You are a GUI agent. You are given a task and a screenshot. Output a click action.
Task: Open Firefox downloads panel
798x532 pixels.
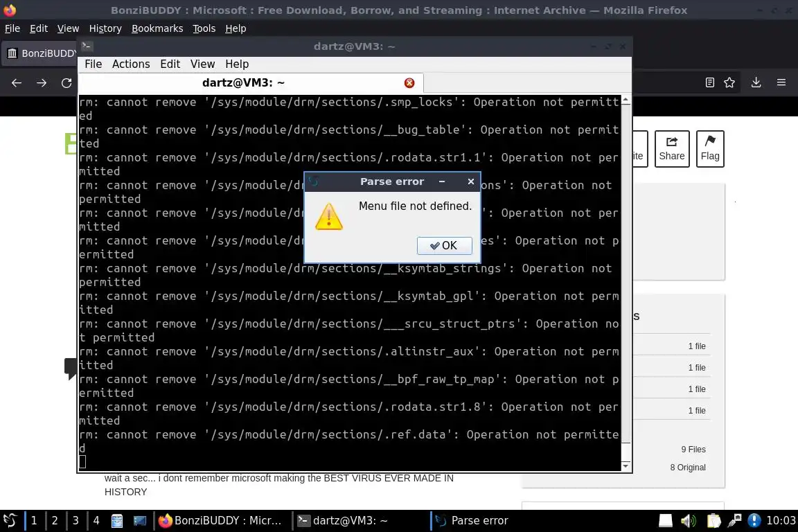click(756, 82)
